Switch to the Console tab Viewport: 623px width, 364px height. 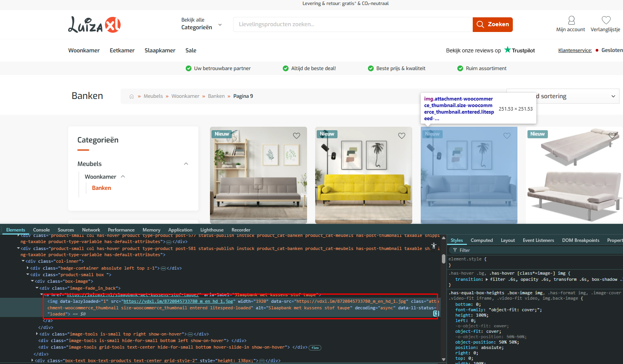pos(41,230)
